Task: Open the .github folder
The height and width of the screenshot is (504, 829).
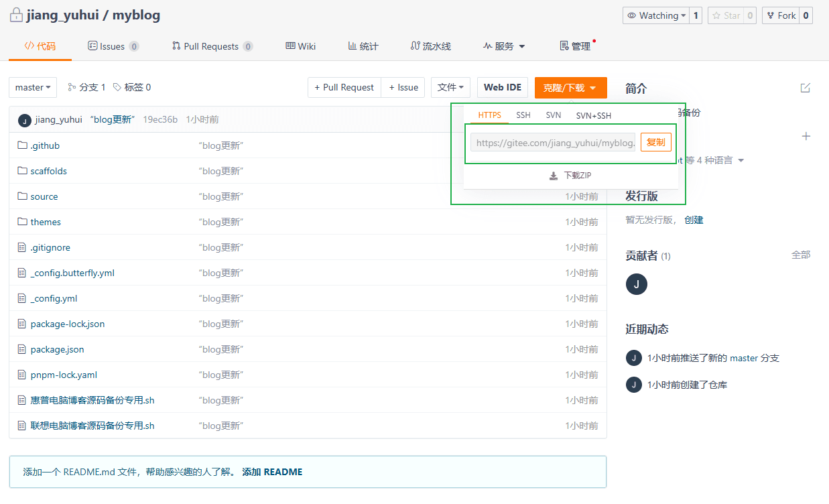Action: [x=45, y=145]
